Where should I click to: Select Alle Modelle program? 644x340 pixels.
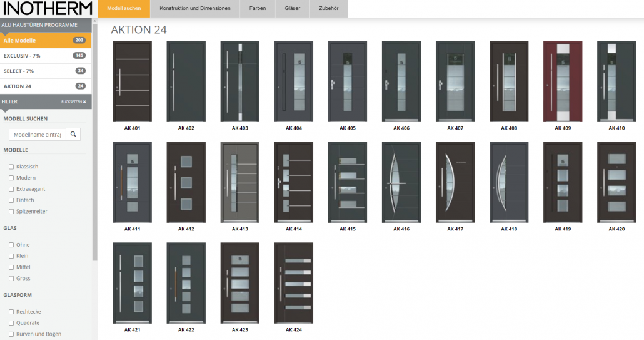point(46,40)
